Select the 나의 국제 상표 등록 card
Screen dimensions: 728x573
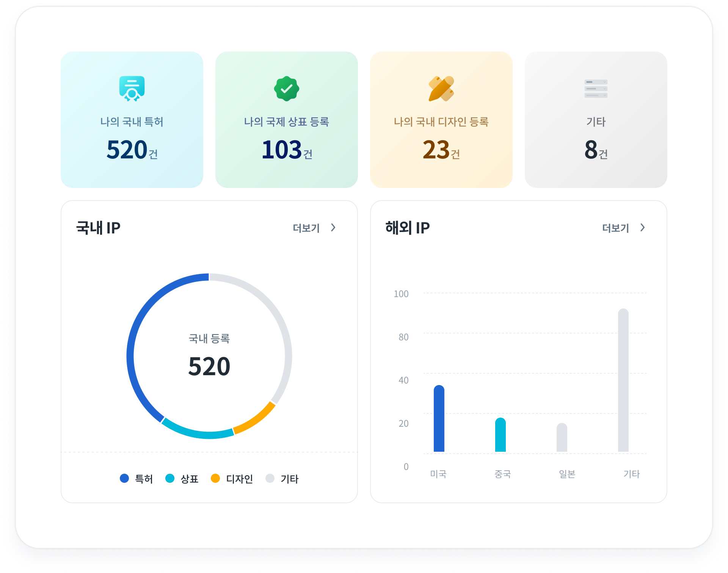(287, 120)
